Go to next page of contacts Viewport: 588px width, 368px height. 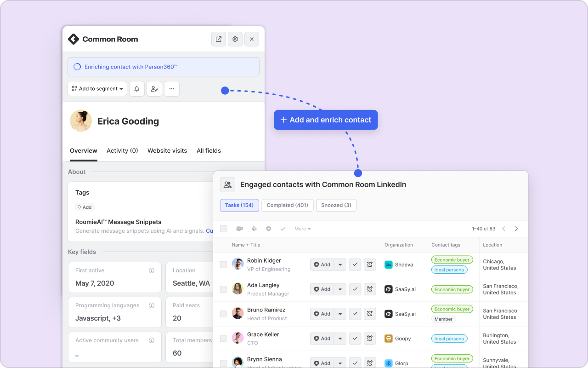pos(516,229)
